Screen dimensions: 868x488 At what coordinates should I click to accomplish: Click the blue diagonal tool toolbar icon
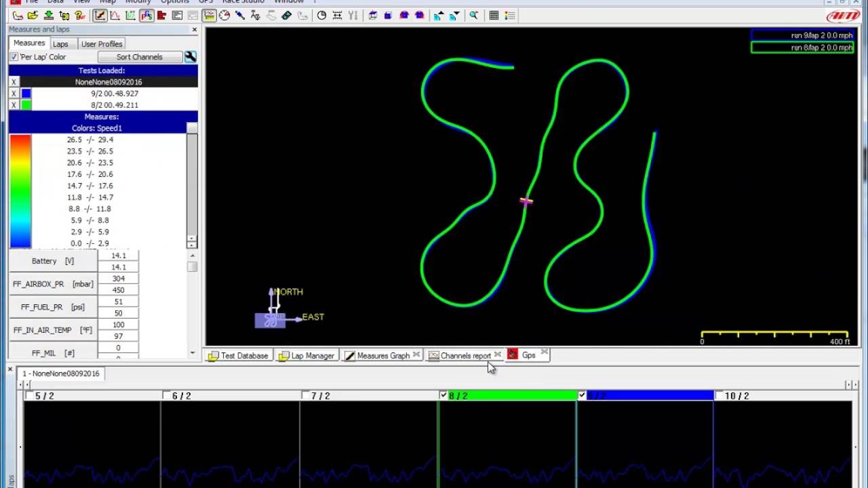click(240, 15)
